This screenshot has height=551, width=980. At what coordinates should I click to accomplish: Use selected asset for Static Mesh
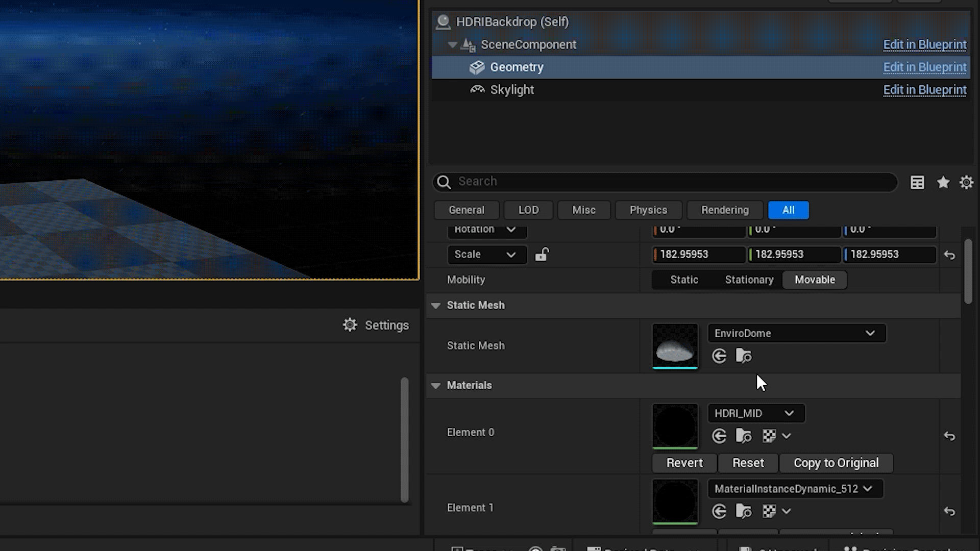point(719,356)
